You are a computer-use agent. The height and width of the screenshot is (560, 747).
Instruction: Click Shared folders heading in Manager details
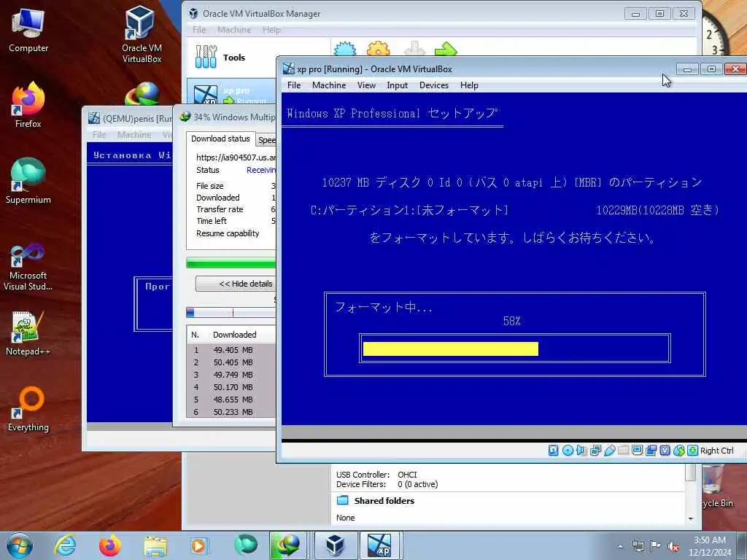pos(384,501)
